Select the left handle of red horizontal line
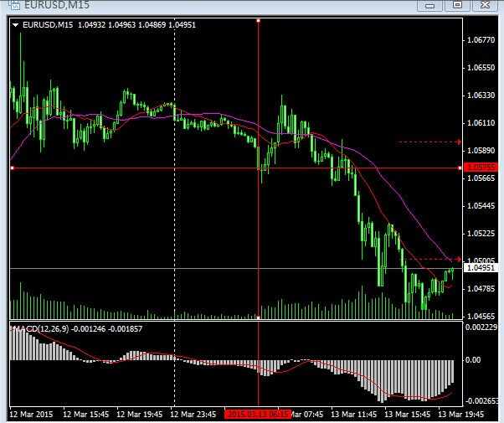Viewport: 504px width, 423px height. [12, 168]
